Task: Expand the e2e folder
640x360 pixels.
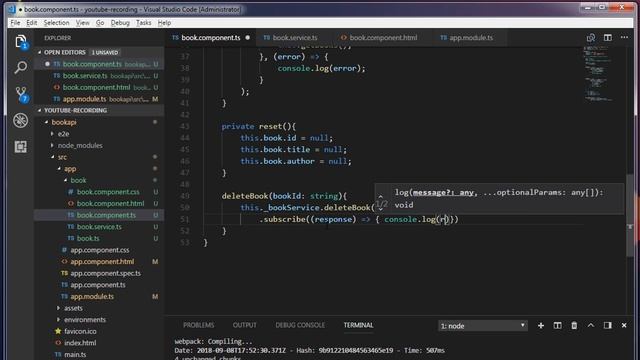Action: click(52, 133)
